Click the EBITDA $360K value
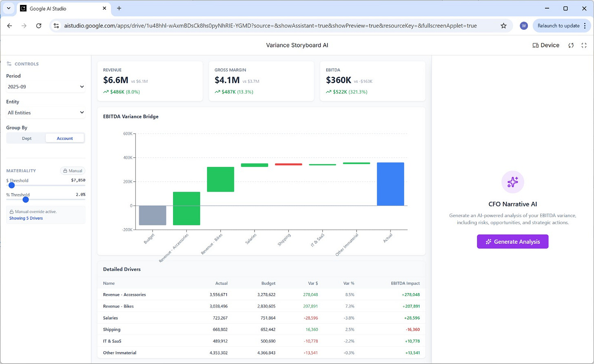The image size is (594, 364). click(x=339, y=80)
